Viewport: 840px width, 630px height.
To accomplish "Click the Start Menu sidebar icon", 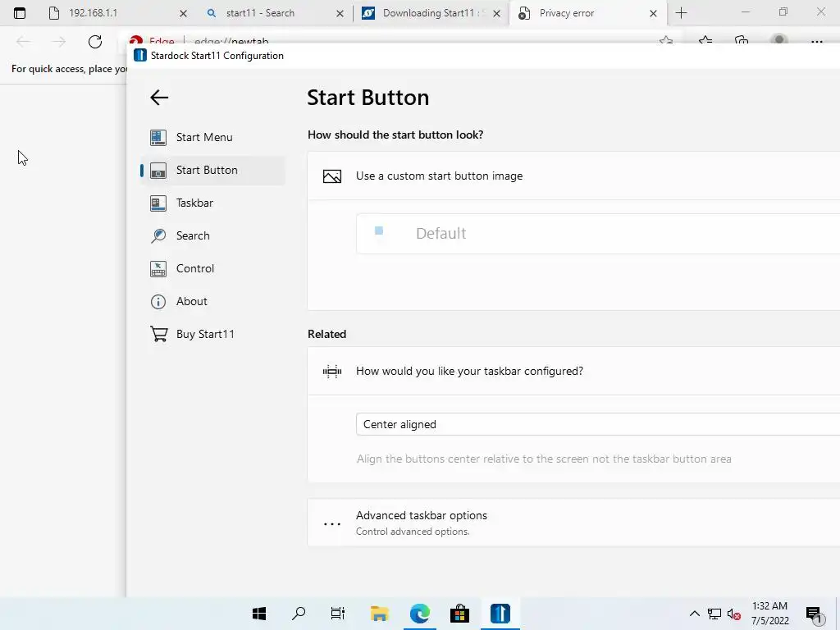I will [x=158, y=138].
